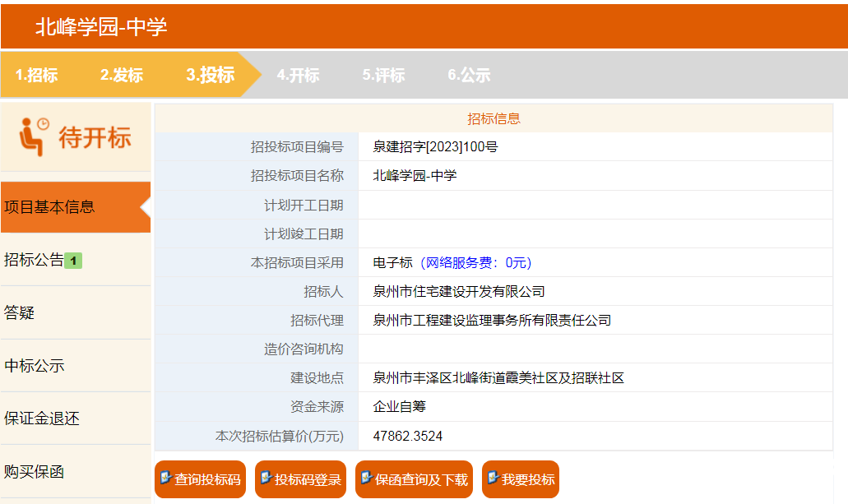
Task: Click the 造价咨询机构 label
Action: pos(304,349)
